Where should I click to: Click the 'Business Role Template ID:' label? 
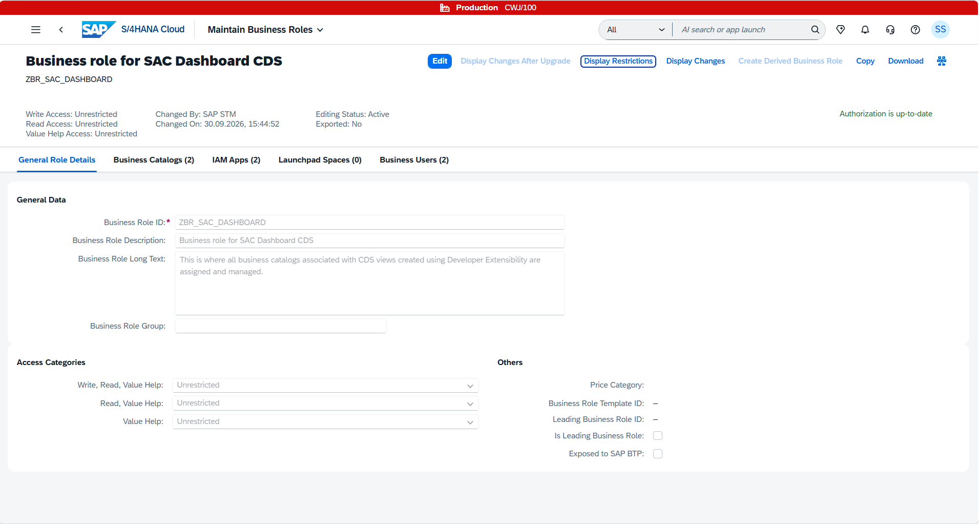(596, 404)
